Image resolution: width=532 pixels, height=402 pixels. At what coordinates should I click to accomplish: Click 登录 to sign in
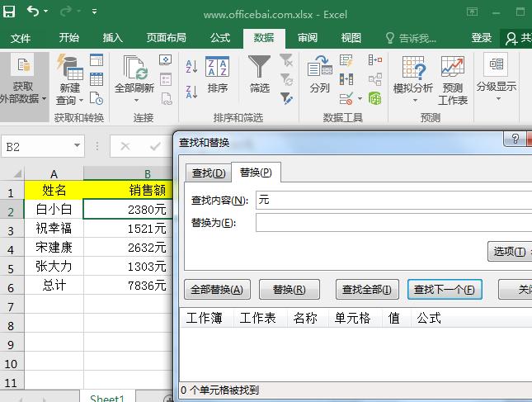[x=481, y=38]
